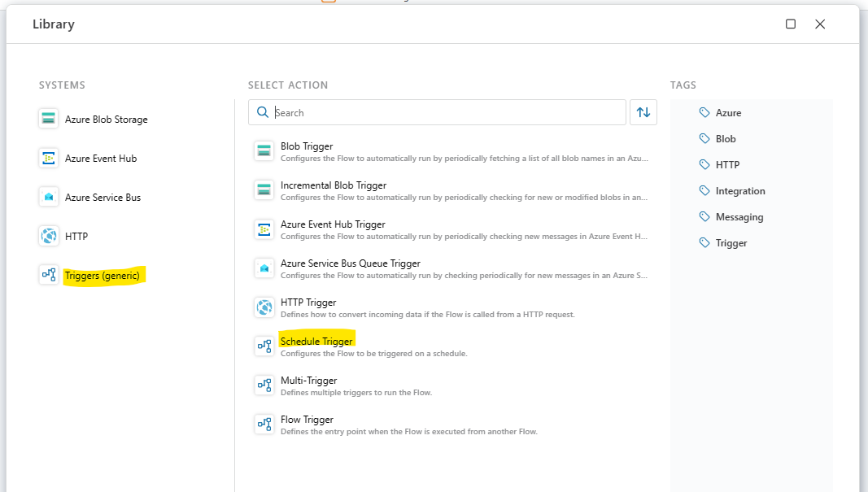This screenshot has height=492, width=868.
Task: Maximize the Library dialog window
Action: click(x=791, y=24)
